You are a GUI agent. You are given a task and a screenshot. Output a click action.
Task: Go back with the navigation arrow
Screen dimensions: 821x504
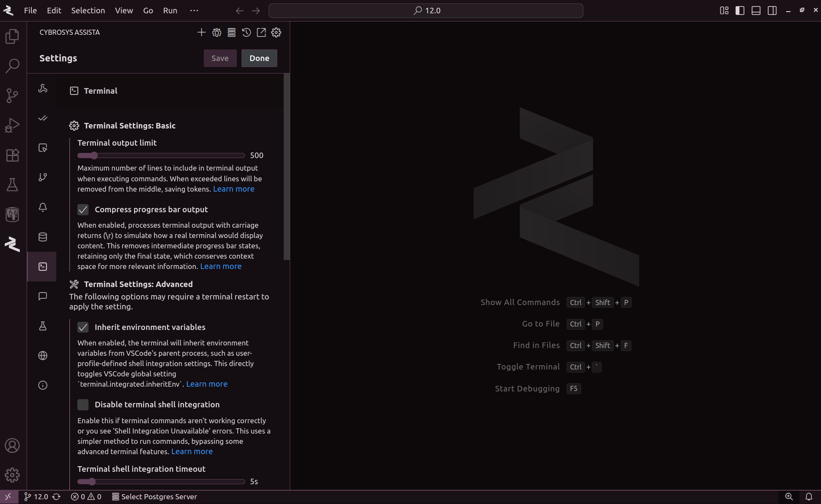pyautogui.click(x=240, y=11)
